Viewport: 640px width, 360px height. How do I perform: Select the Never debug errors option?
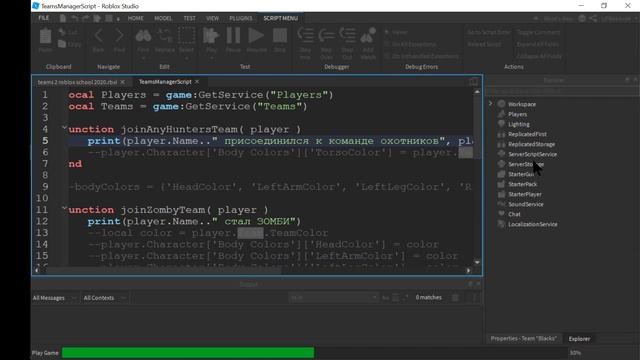(396, 32)
